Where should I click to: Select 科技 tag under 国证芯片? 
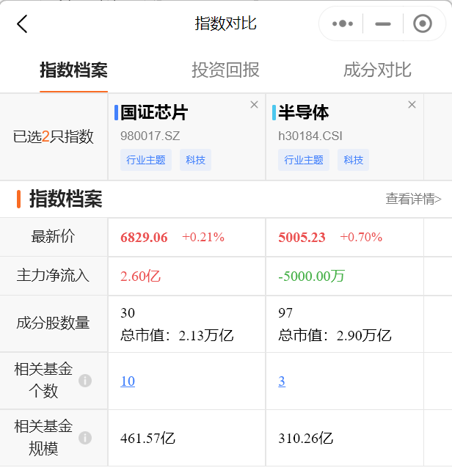coord(195,160)
